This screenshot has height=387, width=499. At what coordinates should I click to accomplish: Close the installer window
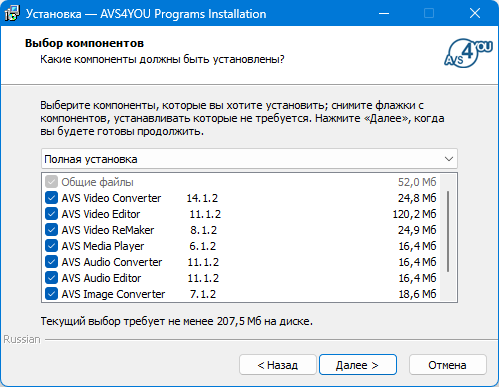point(475,14)
